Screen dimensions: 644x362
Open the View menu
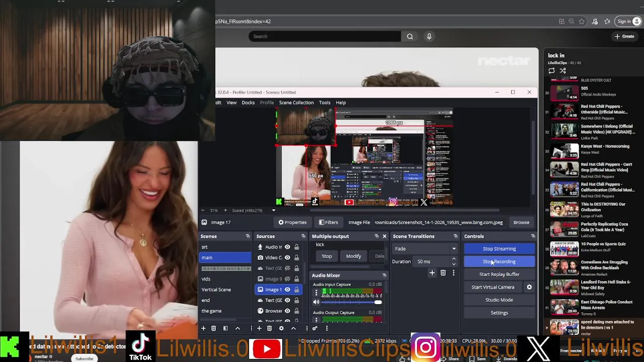tap(231, 103)
